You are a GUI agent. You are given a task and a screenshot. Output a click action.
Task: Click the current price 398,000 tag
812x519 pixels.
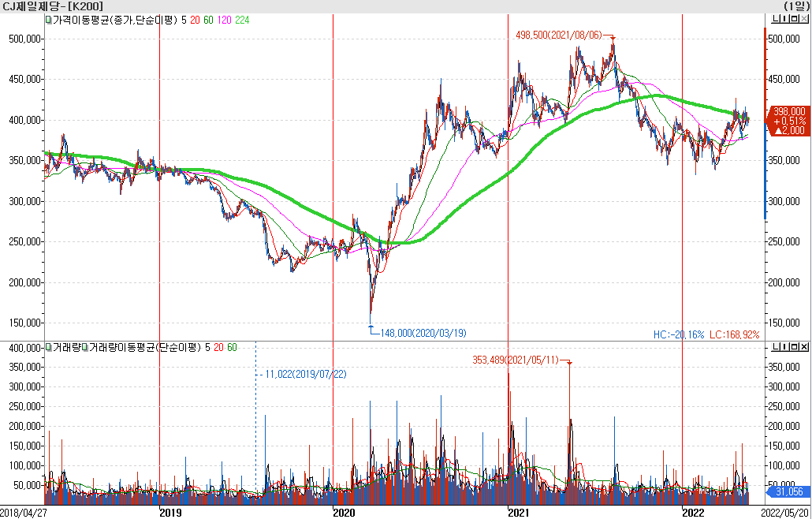click(x=788, y=120)
